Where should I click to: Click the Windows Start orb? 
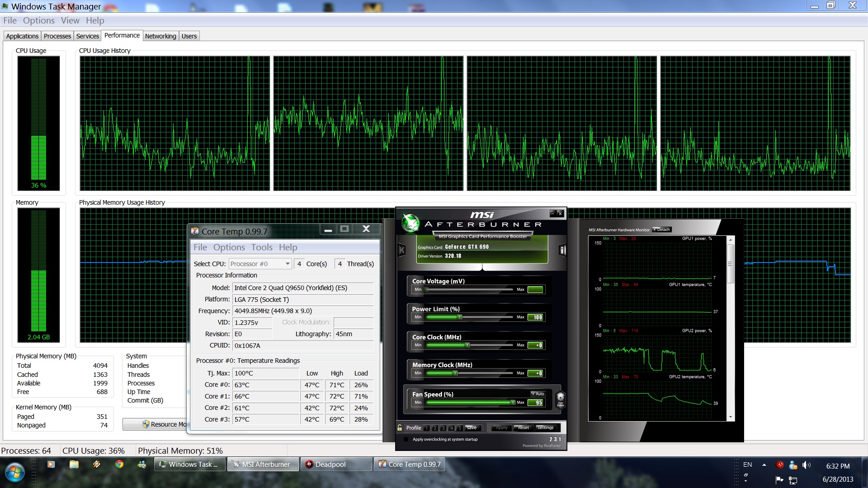(14, 472)
